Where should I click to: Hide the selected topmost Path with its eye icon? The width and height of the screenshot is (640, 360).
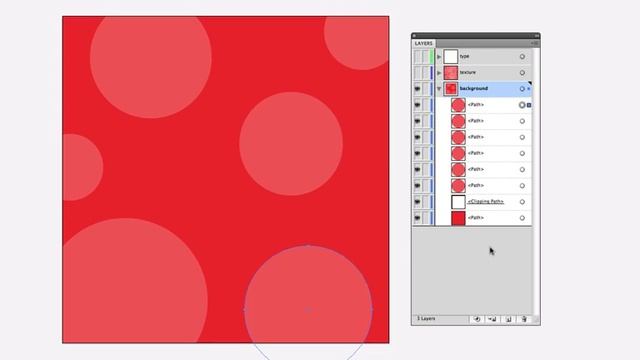pos(417,105)
